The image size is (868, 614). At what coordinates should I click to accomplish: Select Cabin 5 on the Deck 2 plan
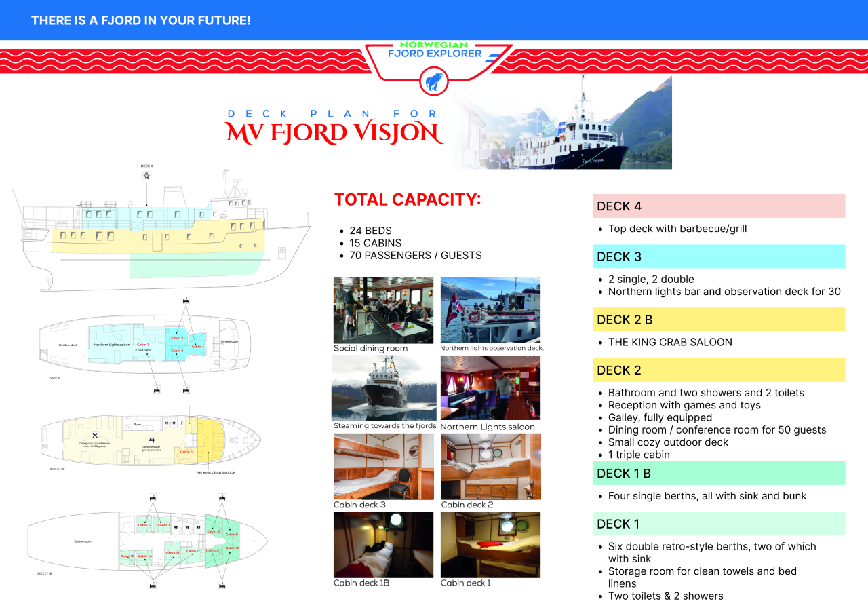coord(186,451)
